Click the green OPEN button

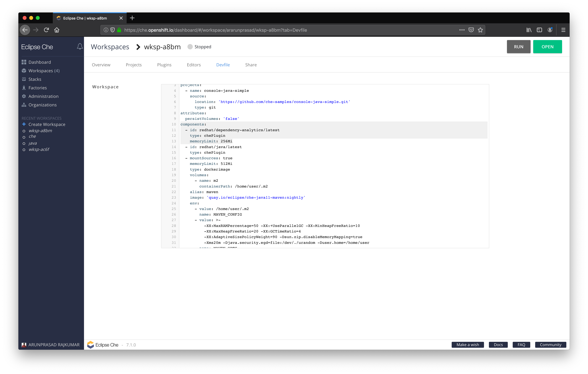click(547, 47)
